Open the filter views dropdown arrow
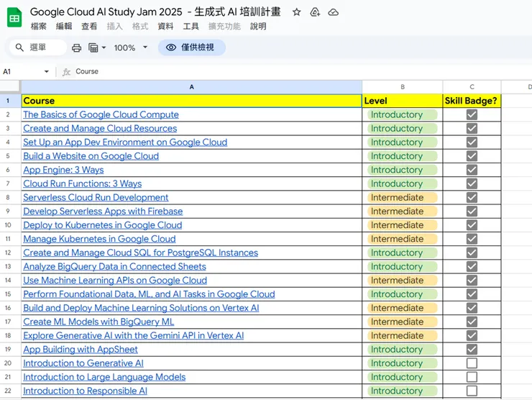This screenshot has width=532, height=400. tap(104, 48)
